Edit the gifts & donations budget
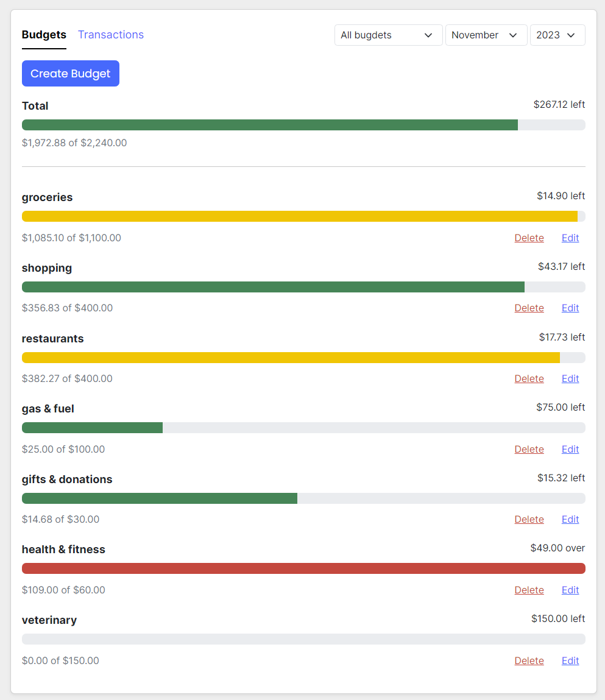Image resolution: width=605 pixels, height=700 pixels. [570, 519]
